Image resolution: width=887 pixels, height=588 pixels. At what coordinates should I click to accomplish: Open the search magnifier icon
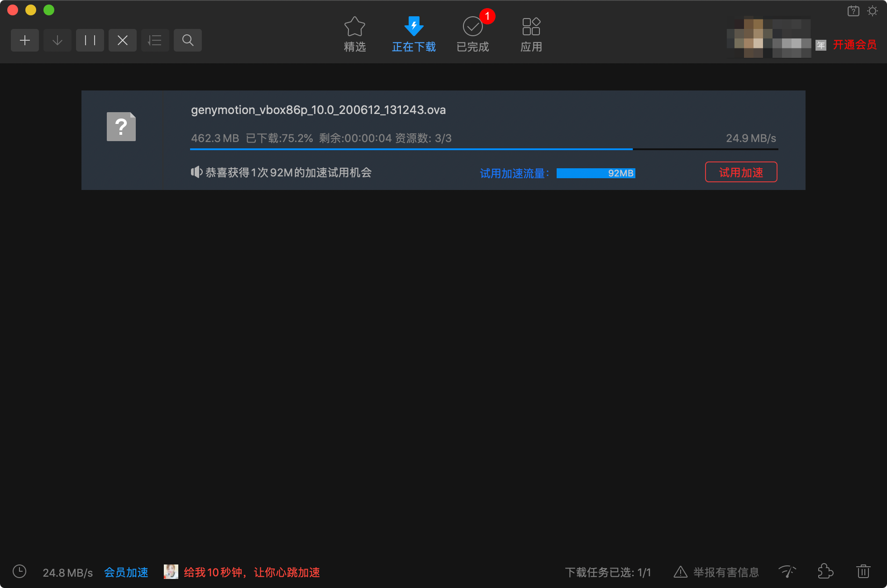(x=188, y=40)
